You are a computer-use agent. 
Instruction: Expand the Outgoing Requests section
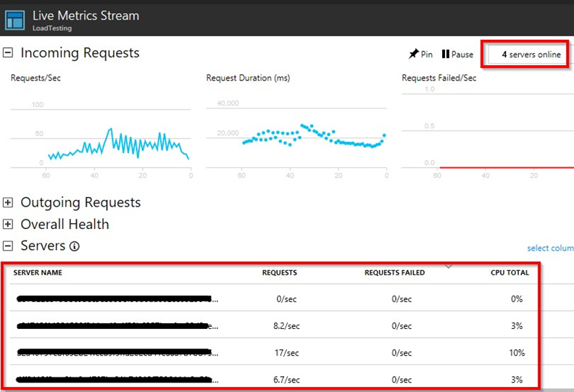[9, 203]
